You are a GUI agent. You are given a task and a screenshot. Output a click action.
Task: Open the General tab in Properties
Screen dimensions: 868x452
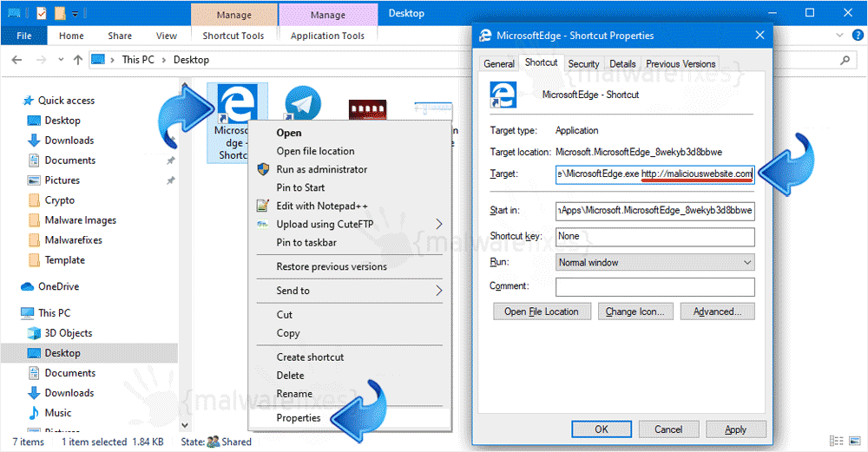click(499, 63)
